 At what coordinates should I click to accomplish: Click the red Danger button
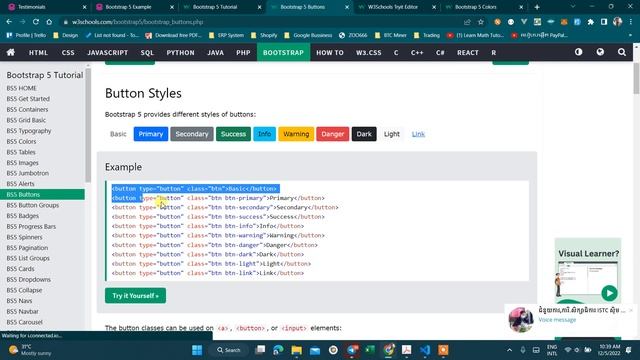point(333,134)
